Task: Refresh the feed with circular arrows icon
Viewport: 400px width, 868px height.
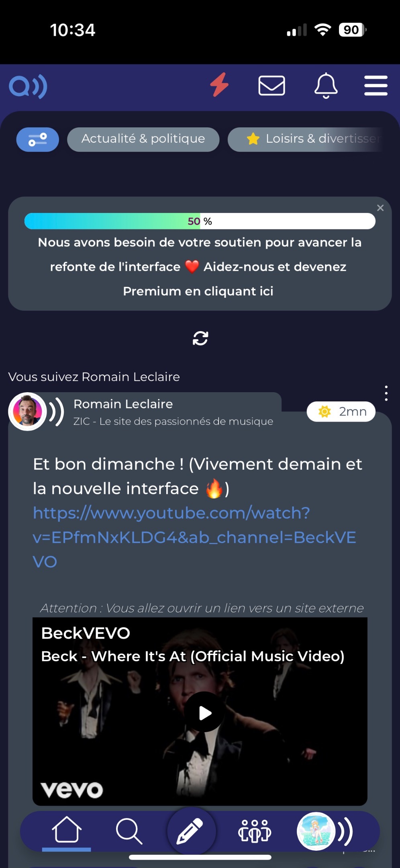Action: coord(200,338)
